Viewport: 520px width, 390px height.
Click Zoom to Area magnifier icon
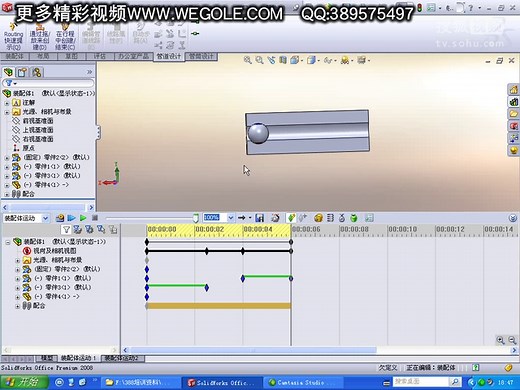[259, 60]
